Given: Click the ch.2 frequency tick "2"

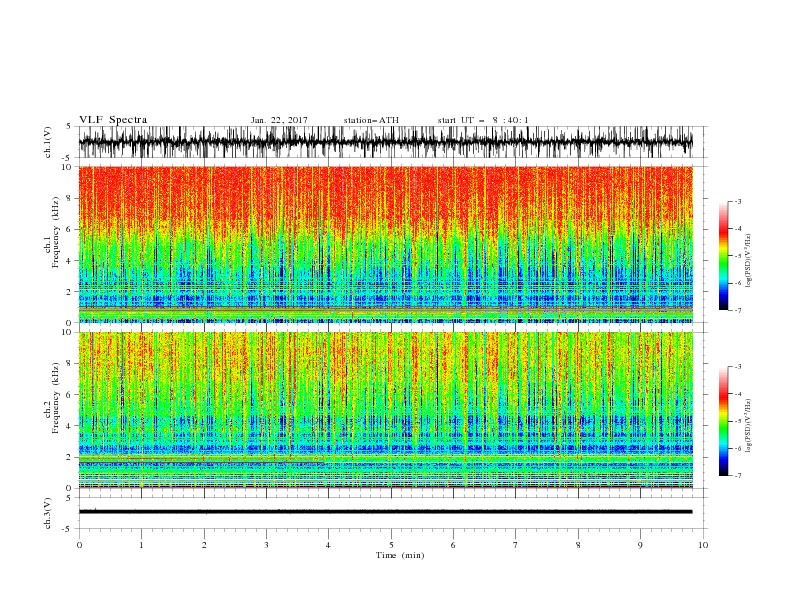Looking at the screenshot, I should click(x=69, y=457).
